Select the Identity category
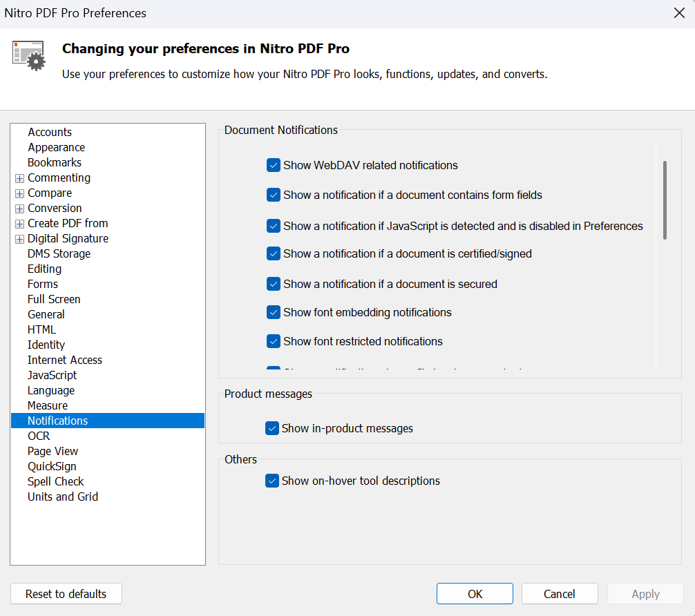The width and height of the screenshot is (695, 616). click(46, 345)
